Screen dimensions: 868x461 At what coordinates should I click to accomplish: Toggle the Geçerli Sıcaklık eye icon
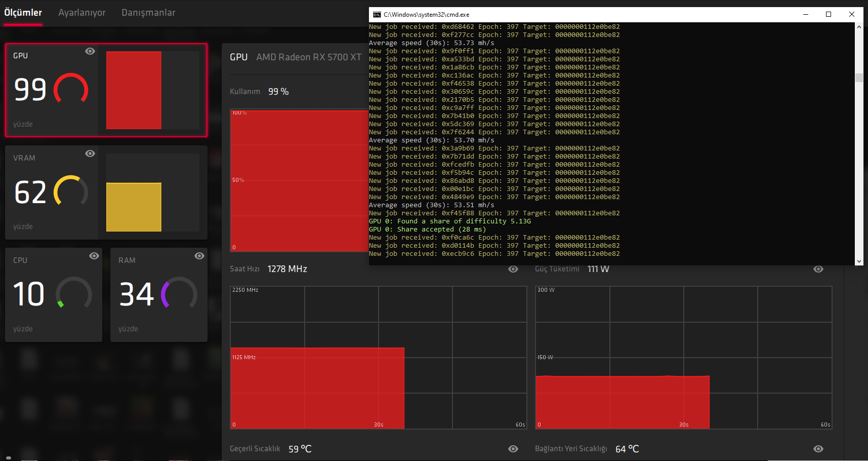(x=513, y=449)
